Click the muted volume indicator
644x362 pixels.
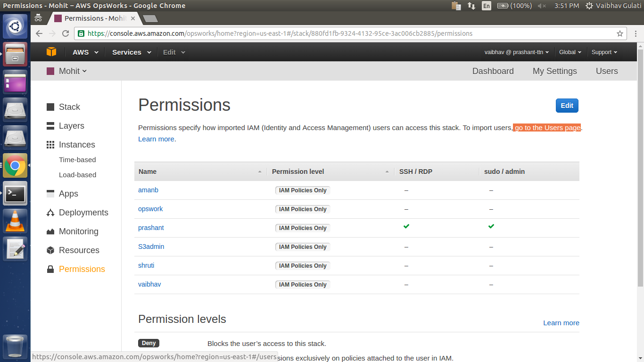542,6
